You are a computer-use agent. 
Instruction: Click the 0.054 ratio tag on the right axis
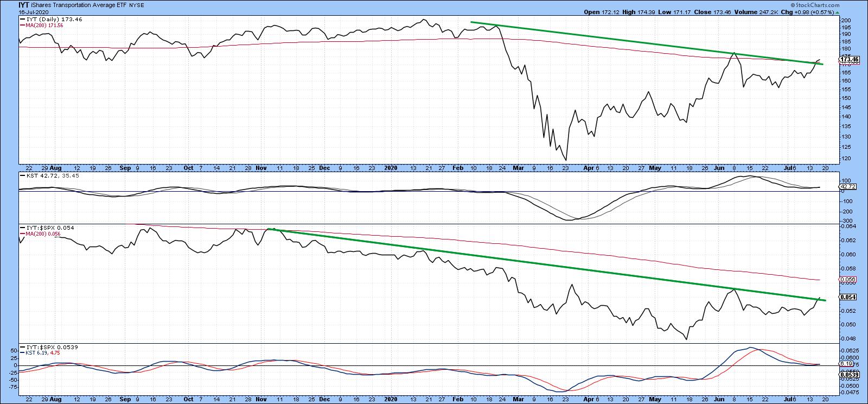848,297
